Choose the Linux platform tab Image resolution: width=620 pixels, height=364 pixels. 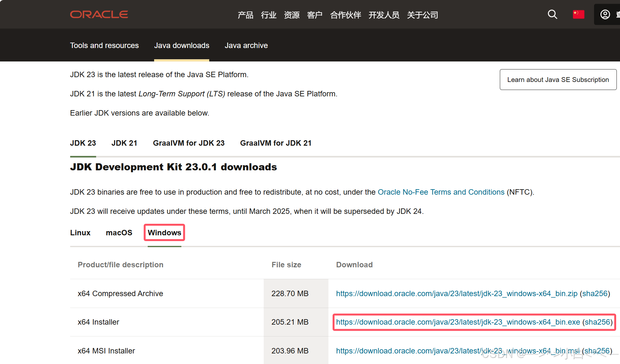[x=80, y=233]
